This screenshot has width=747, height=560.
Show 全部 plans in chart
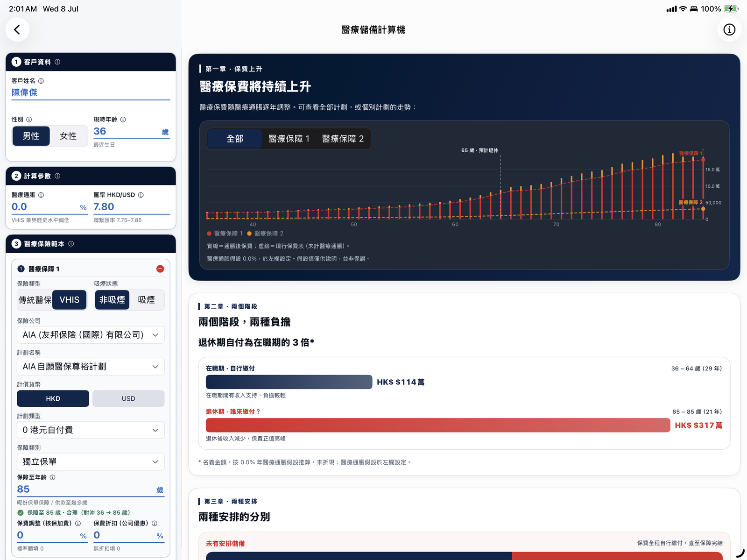pos(235,139)
